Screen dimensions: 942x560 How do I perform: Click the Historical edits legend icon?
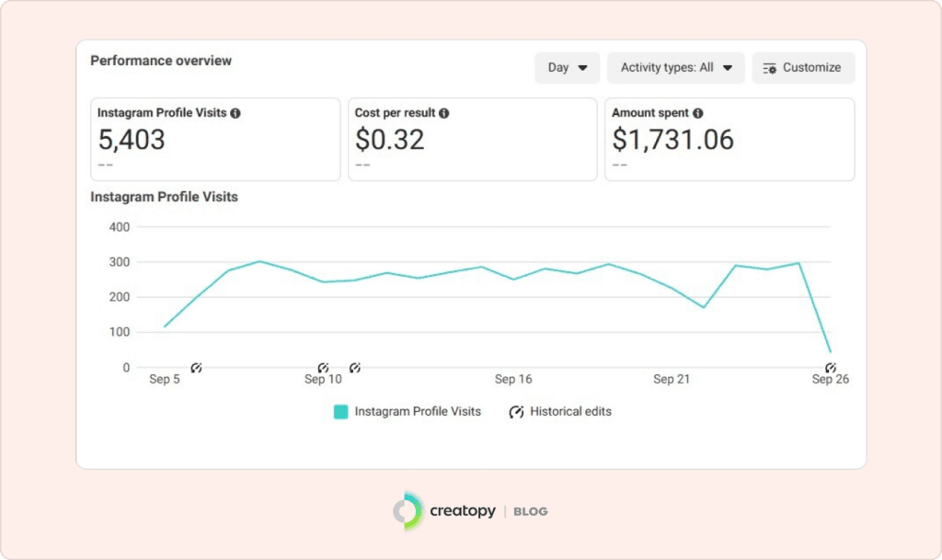(516, 412)
